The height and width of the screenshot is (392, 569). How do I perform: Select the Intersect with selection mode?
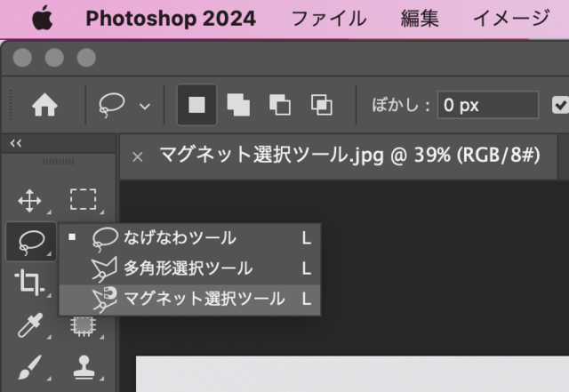(322, 105)
